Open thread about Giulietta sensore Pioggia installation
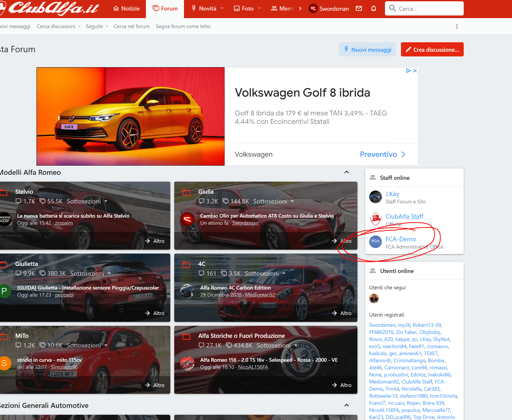This screenshot has height=420, width=512. [90, 288]
